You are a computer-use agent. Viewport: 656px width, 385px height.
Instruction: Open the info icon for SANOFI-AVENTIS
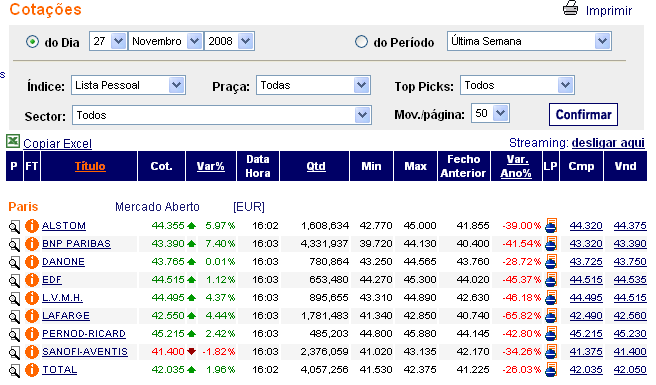[x=31, y=352]
